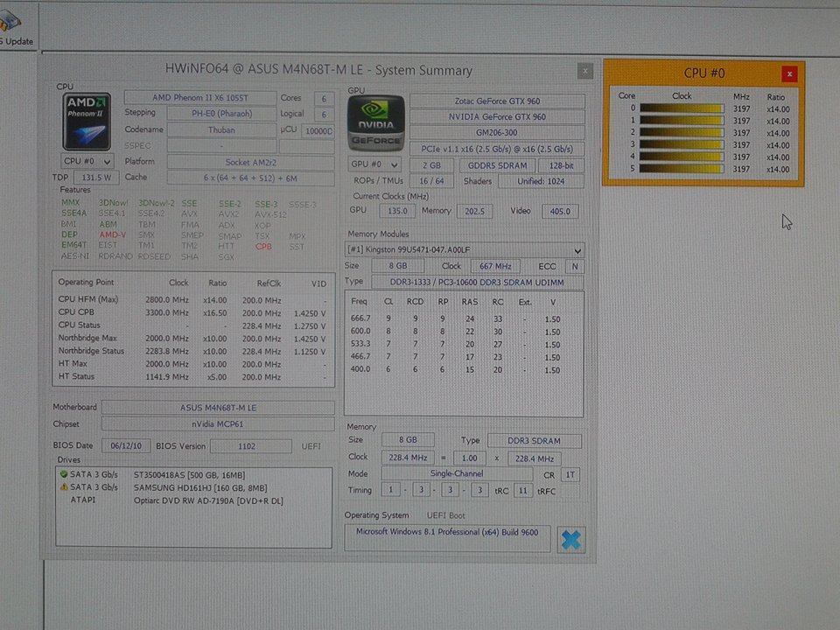Select the SAMSUNG HD161HJ drive row
The image size is (840, 630).
pos(193,487)
